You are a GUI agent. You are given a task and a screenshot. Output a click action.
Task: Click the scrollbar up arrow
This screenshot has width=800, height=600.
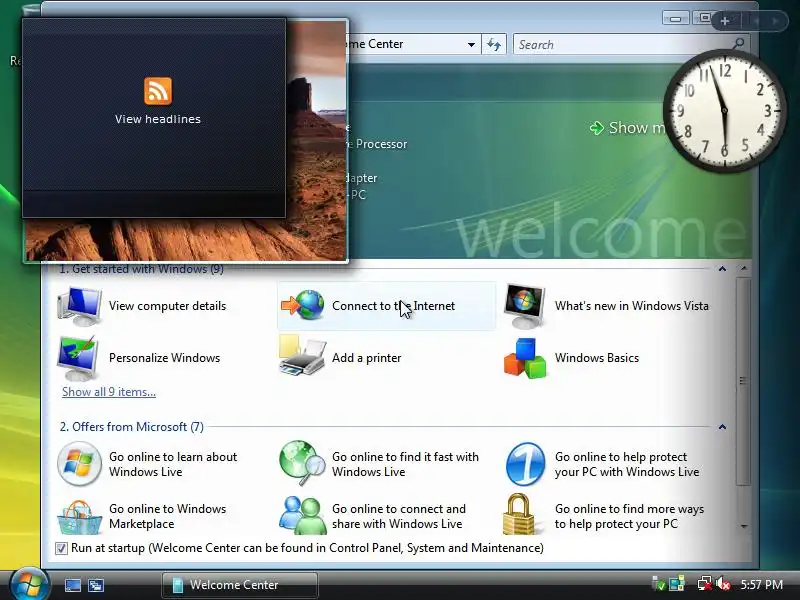click(744, 269)
